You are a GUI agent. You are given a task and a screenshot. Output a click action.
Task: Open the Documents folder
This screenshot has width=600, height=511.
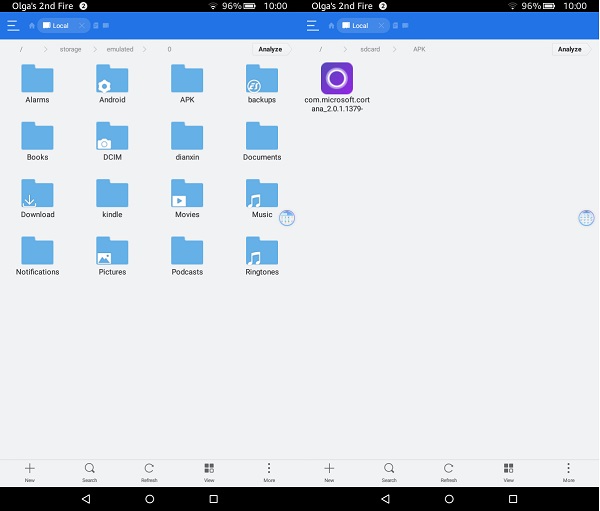click(262, 141)
